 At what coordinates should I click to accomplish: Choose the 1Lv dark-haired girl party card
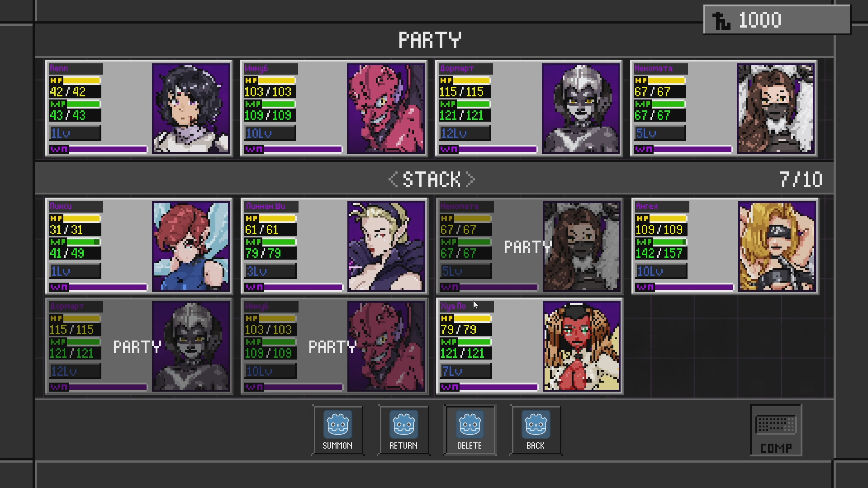pyautogui.click(x=139, y=108)
